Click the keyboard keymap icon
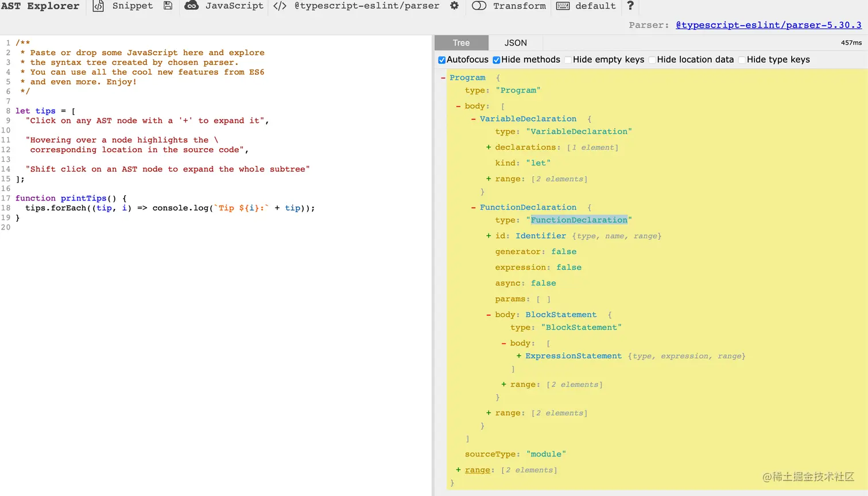 563,6
